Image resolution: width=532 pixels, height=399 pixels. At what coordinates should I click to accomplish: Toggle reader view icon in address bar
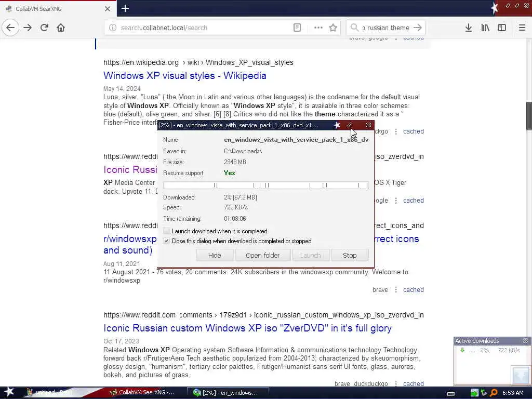[x=297, y=28]
